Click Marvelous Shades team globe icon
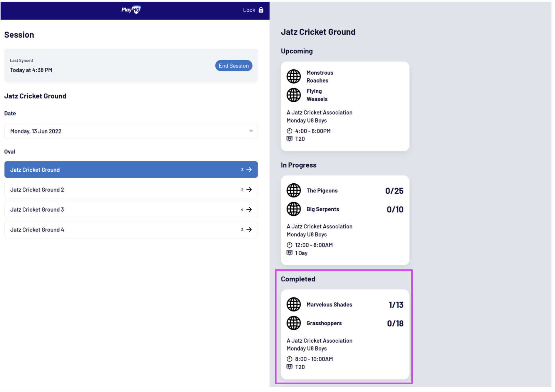Image resolution: width=555 pixels, height=392 pixels. (294, 304)
